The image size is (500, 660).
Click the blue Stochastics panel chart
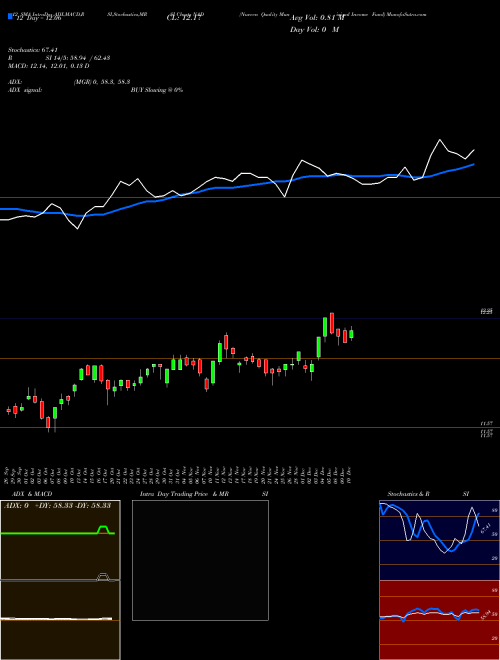[439, 540]
